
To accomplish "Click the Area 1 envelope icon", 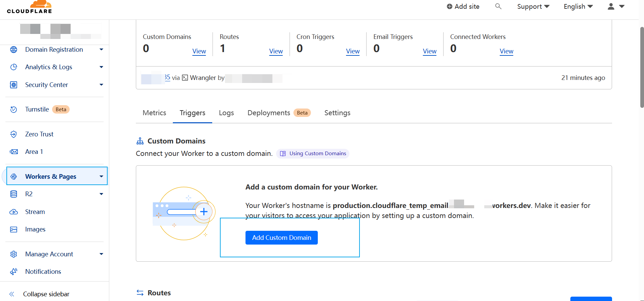I will [x=13, y=152].
